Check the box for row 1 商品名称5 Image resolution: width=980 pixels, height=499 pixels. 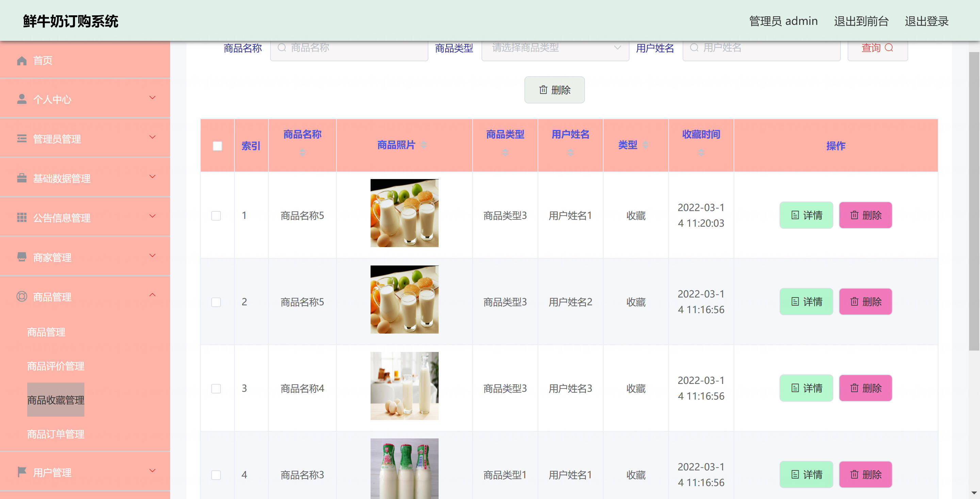(216, 216)
